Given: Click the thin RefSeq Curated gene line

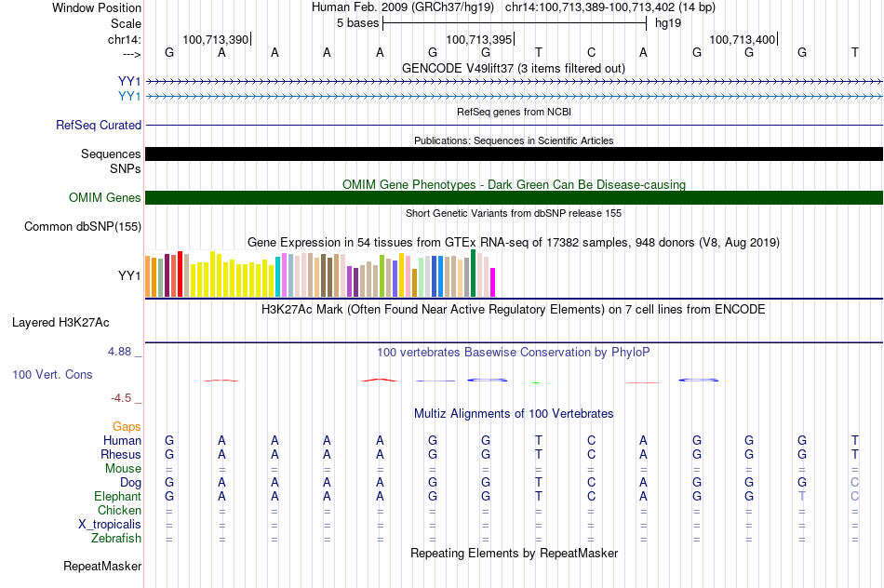Looking at the screenshot, I should 514,126.
